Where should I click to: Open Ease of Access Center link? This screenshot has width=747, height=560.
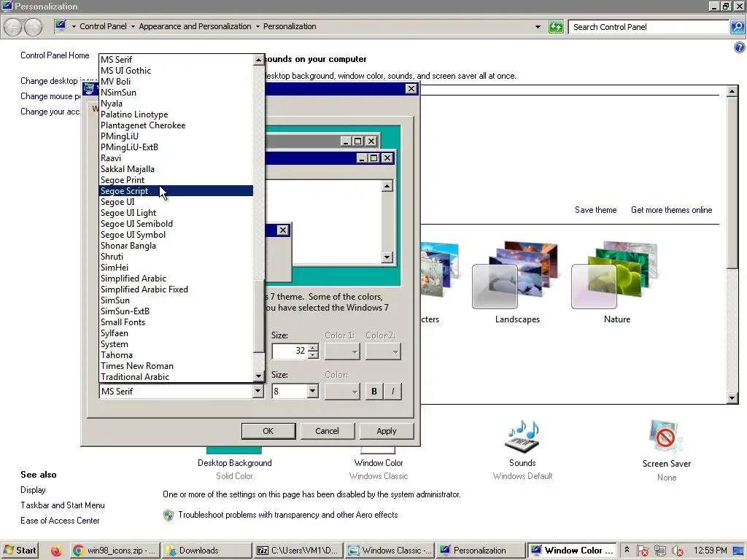point(60,521)
